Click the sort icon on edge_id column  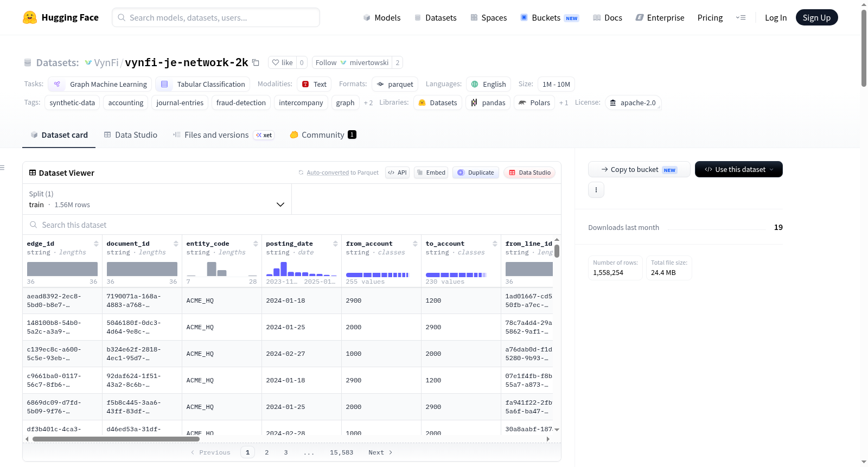coord(96,244)
